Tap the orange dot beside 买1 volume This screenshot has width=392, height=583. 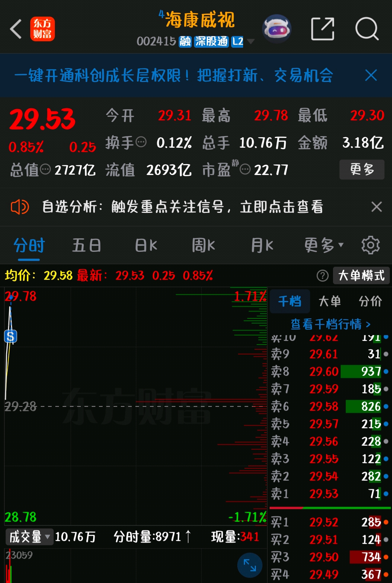[x=386, y=522]
